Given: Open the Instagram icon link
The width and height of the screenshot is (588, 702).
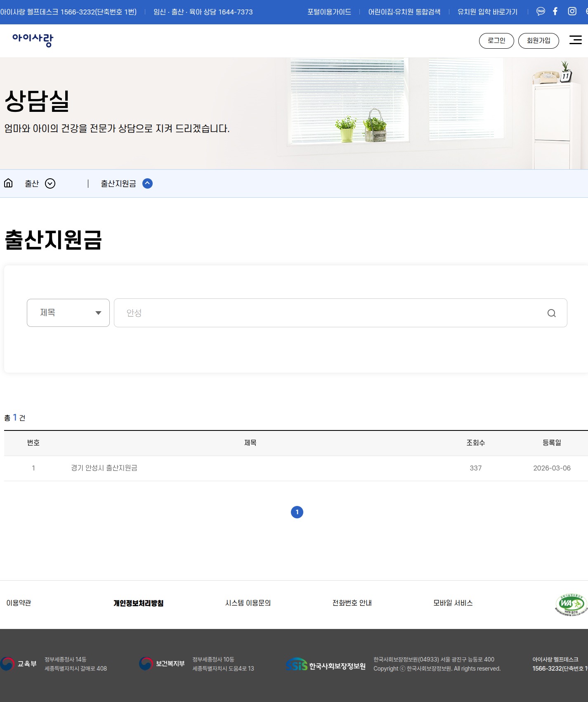Looking at the screenshot, I should pos(572,12).
